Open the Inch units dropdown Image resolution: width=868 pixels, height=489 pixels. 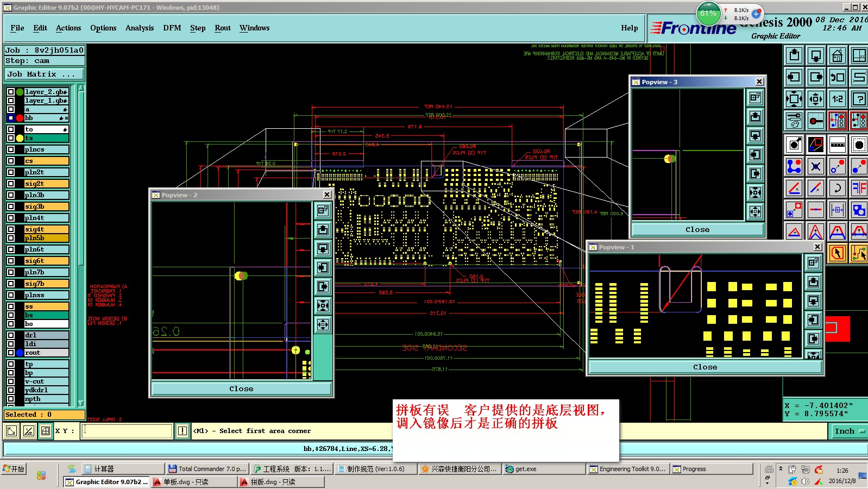click(x=849, y=431)
